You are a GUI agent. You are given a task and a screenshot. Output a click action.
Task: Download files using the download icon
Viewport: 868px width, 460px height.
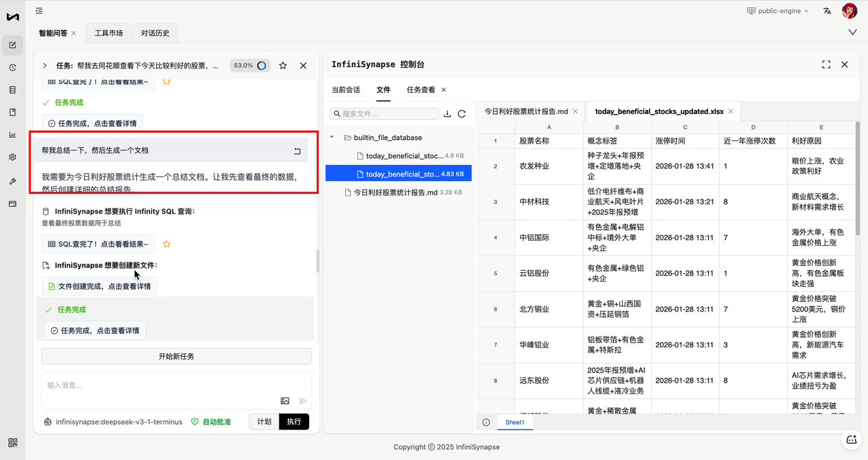(447, 114)
